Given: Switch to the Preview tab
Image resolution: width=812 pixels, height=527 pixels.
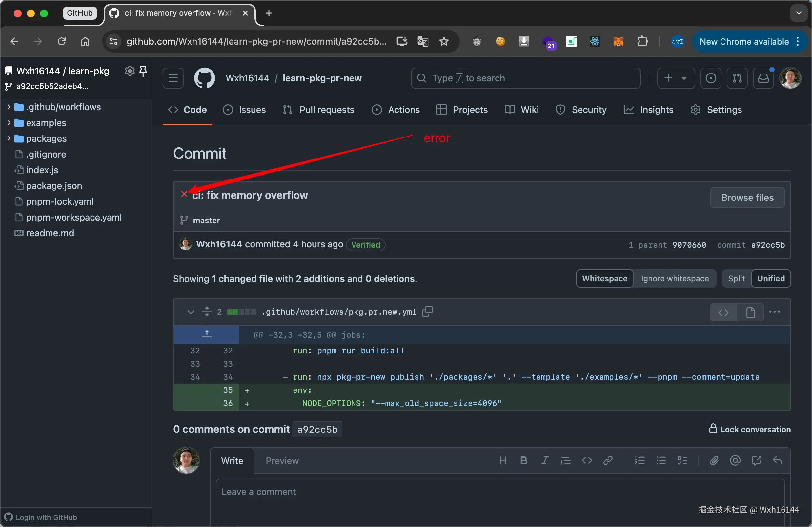Looking at the screenshot, I should (282, 461).
